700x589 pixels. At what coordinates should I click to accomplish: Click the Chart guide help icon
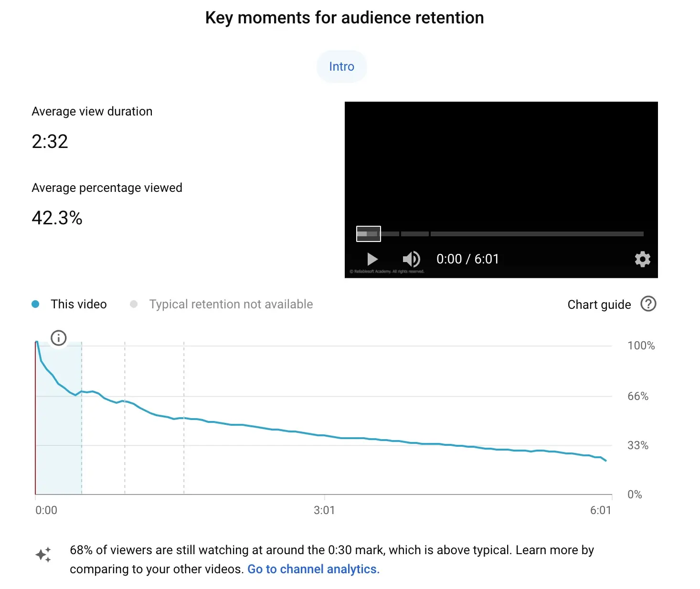[648, 304]
